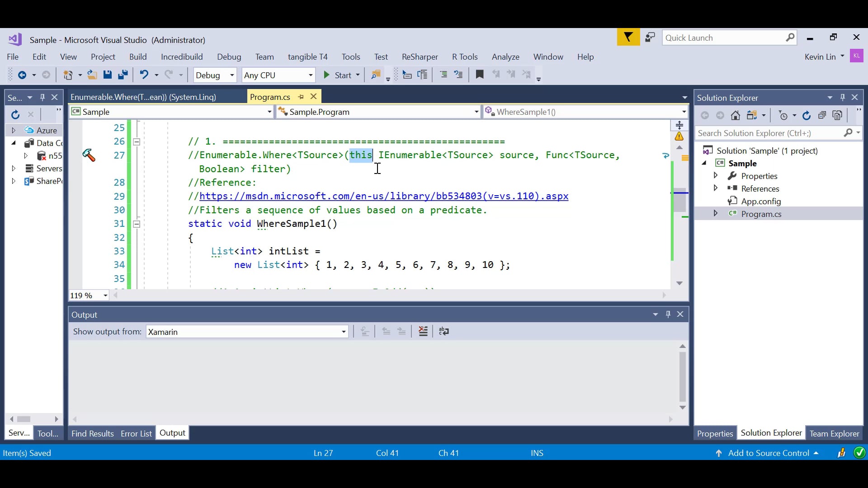
Task: Toggle auto-hide pin on Output panel
Action: [668, 314]
